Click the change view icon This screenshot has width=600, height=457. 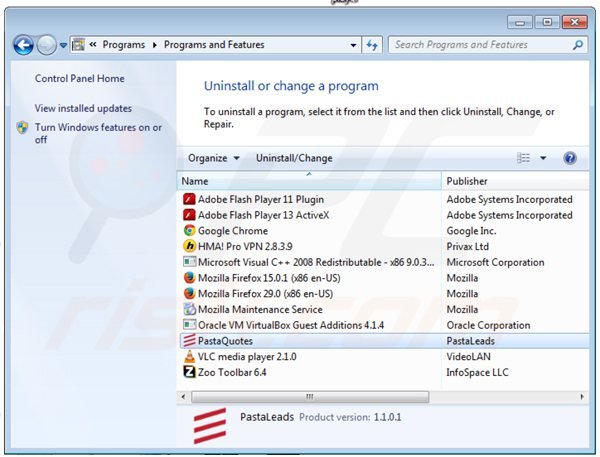point(523,158)
